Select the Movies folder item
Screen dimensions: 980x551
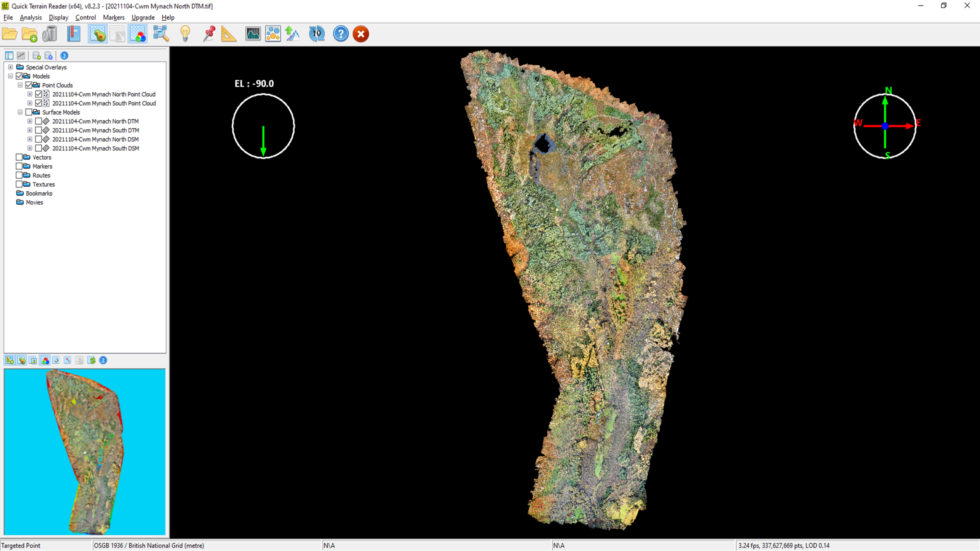point(34,202)
